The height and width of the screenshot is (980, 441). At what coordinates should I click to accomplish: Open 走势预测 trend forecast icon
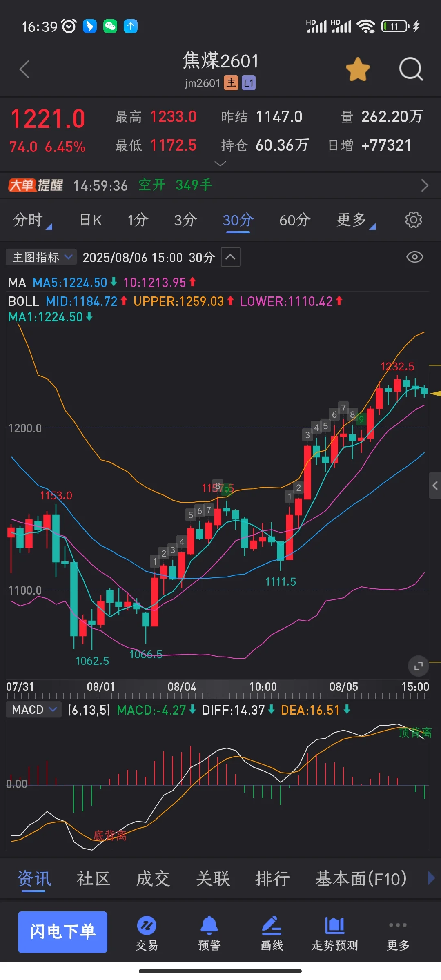(335, 933)
